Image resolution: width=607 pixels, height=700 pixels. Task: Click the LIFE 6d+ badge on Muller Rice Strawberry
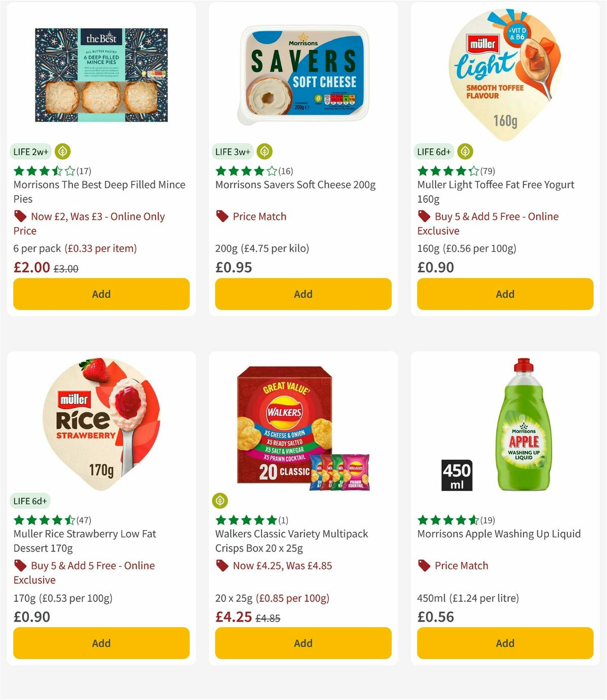coord(30,501)
